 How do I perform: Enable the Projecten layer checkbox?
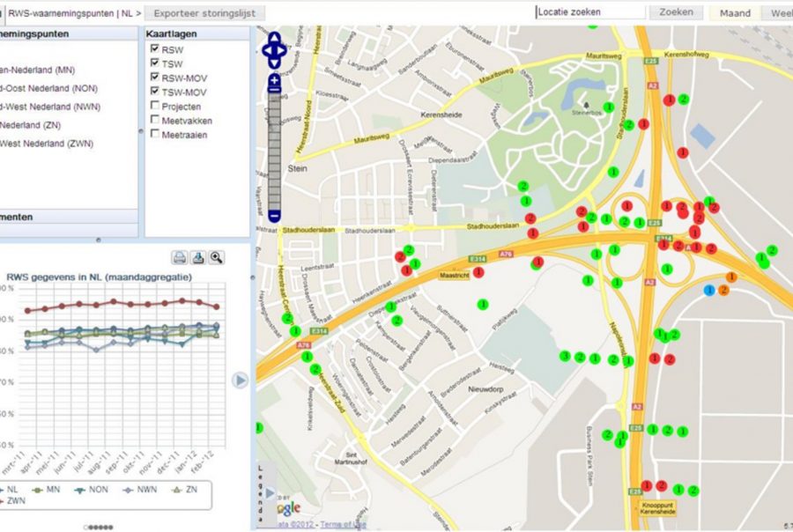point(155,106)
